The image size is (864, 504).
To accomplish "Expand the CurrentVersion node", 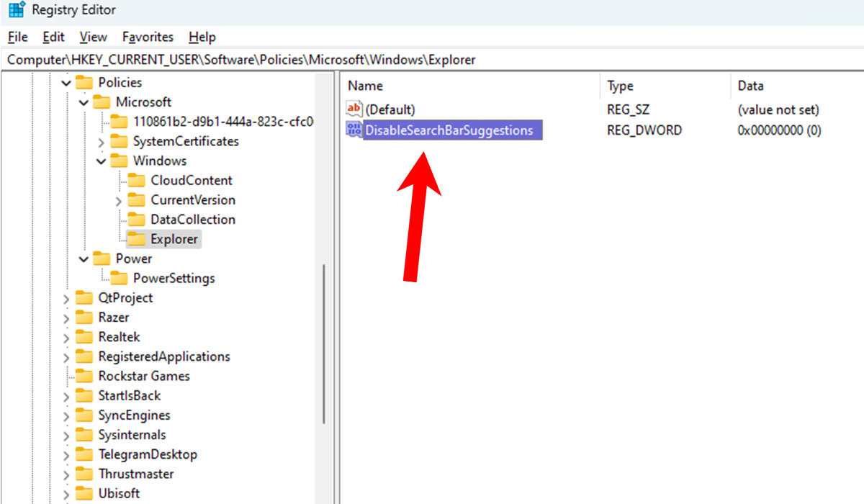I will click(120, 199).
